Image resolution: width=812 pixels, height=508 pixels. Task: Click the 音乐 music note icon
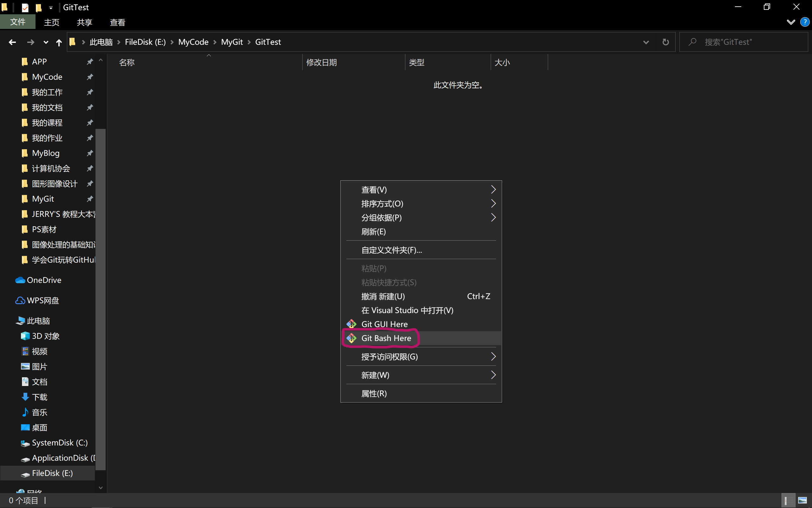click(25, 412)
